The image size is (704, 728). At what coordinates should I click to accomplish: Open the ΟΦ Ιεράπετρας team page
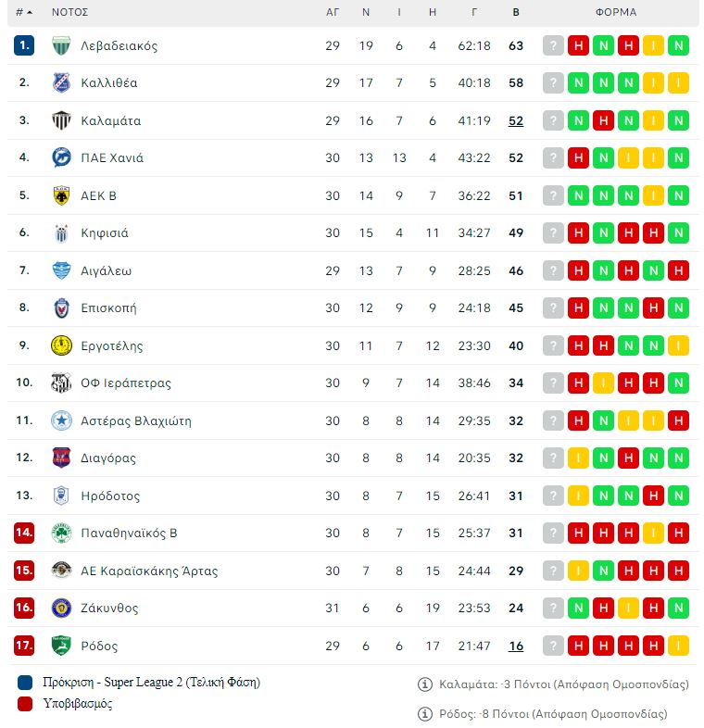(x=126, y=383)
